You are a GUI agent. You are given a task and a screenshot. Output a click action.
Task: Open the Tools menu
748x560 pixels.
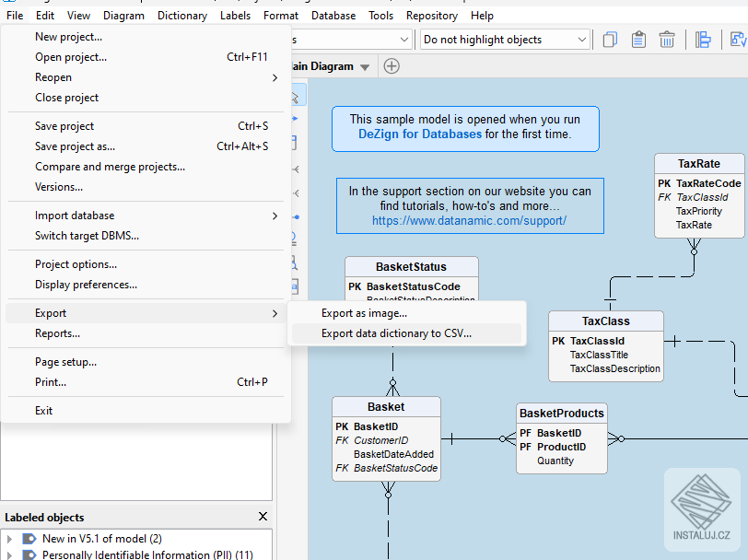380,16
